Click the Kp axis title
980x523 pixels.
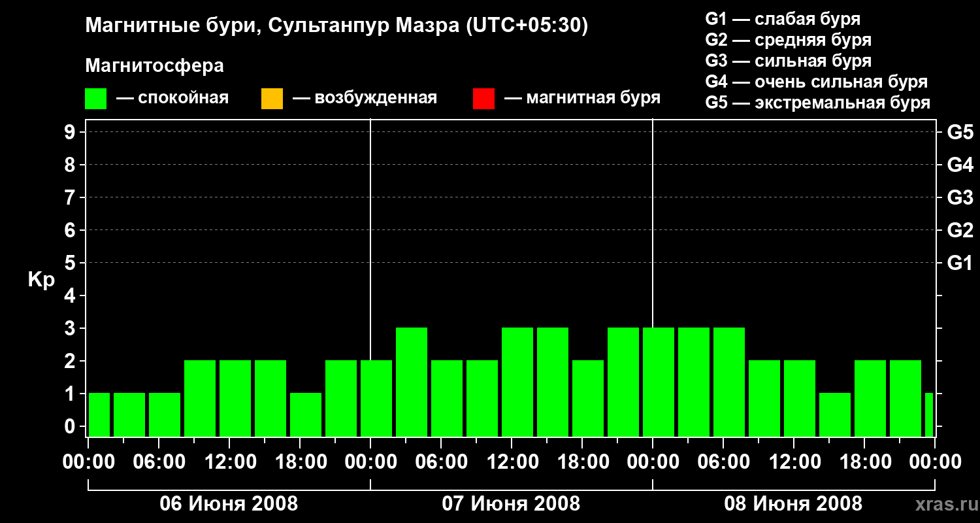[41, 280]
